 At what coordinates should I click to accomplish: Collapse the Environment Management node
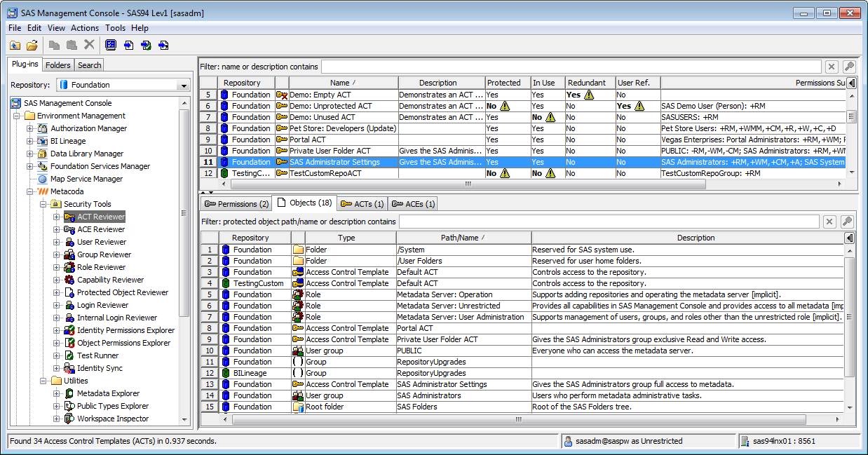click(x=17, y=116)
